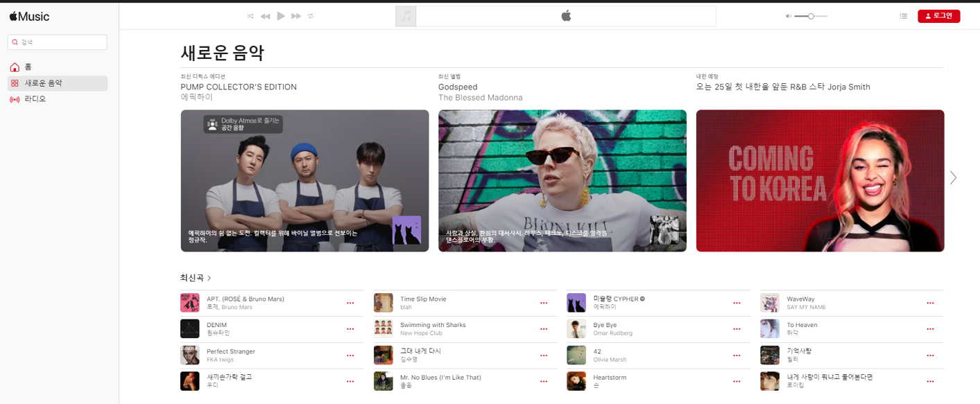Play APT. via its pink album art

click(x=190, y=303)
